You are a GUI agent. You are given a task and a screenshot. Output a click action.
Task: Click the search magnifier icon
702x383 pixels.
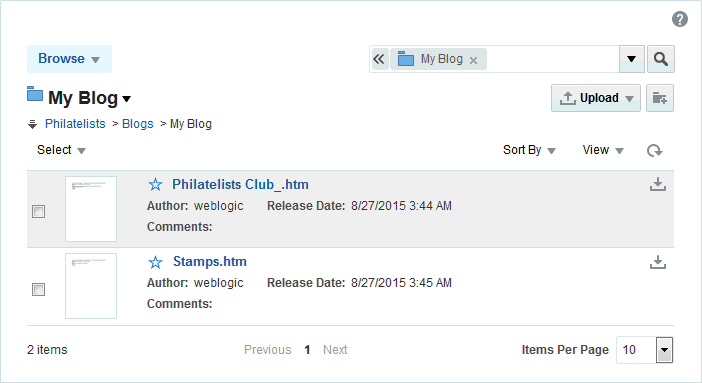pos(661,59)
